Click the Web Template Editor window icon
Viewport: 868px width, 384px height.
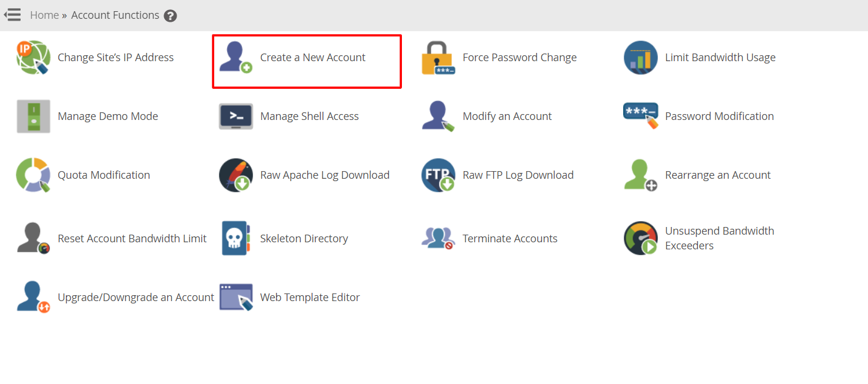[236, 297]
